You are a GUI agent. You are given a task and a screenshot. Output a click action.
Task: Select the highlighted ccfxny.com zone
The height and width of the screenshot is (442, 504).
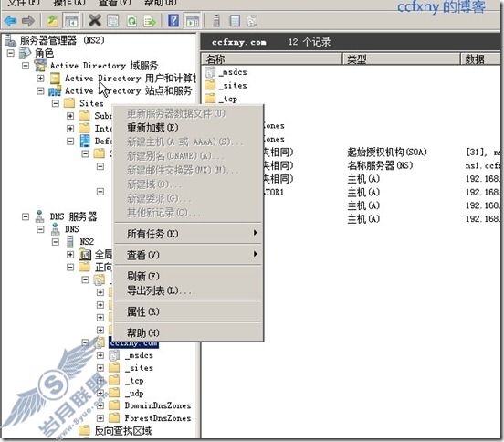tap(133, 342)
